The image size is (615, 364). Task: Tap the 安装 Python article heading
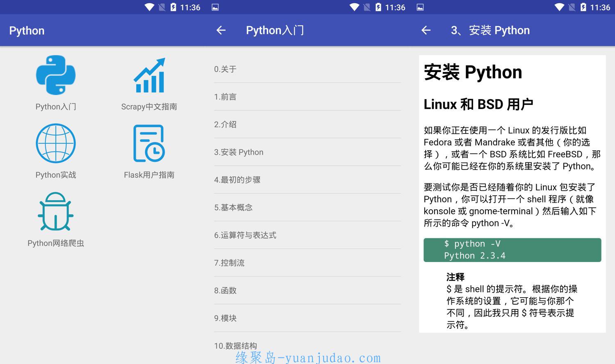pyautogui.click(x=473, y=72)
